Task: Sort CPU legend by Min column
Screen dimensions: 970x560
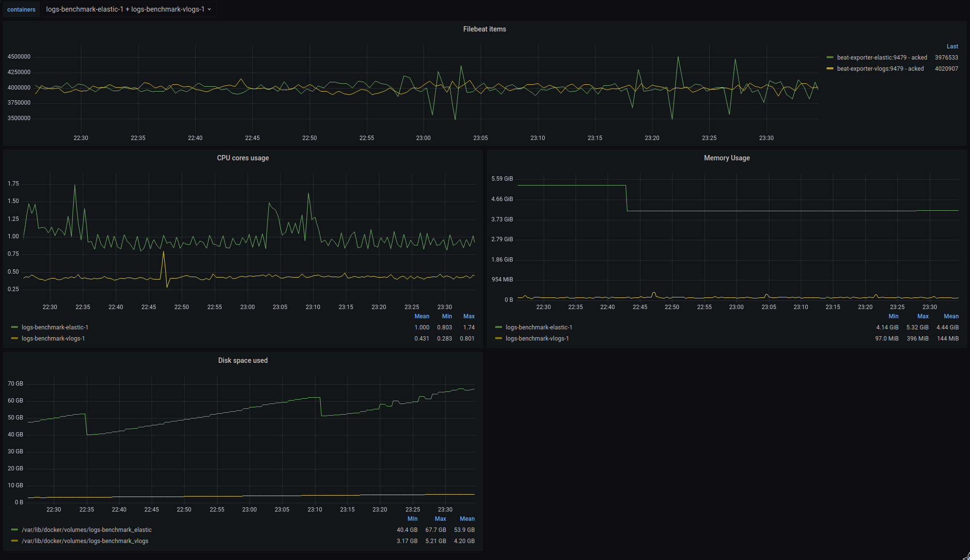Action: coord(447,316)
